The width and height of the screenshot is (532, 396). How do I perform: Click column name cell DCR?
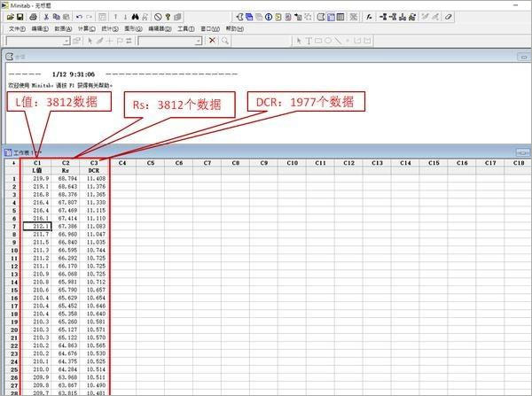(x=94, y=171)
